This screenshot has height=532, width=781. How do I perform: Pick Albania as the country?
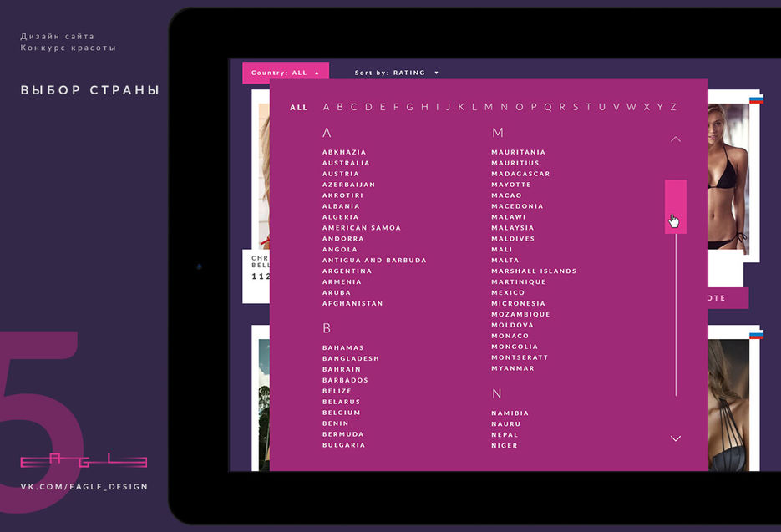[341, 206]
